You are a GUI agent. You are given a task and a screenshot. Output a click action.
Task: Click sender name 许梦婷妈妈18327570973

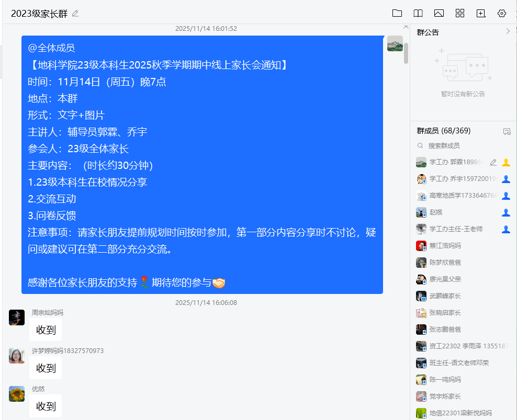point(68,350)
